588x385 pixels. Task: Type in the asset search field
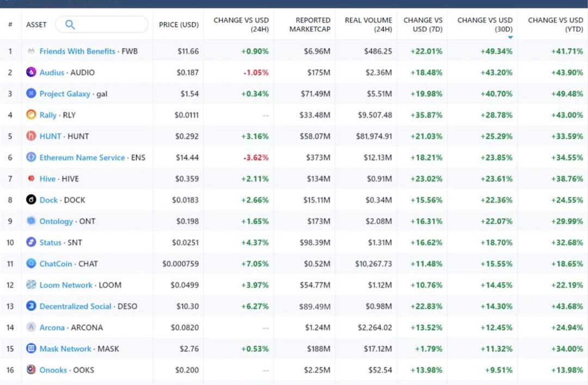click(109, 24)
